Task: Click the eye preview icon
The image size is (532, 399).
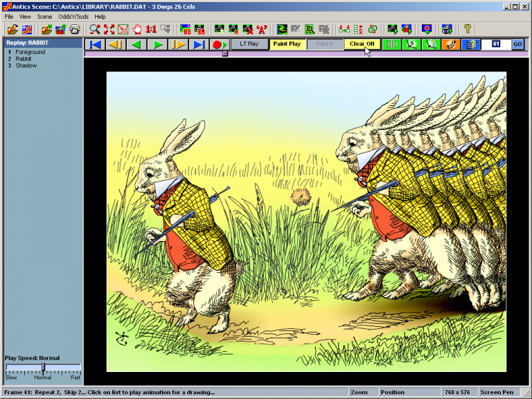Action: pyautogui.click(x=447, y=30)
